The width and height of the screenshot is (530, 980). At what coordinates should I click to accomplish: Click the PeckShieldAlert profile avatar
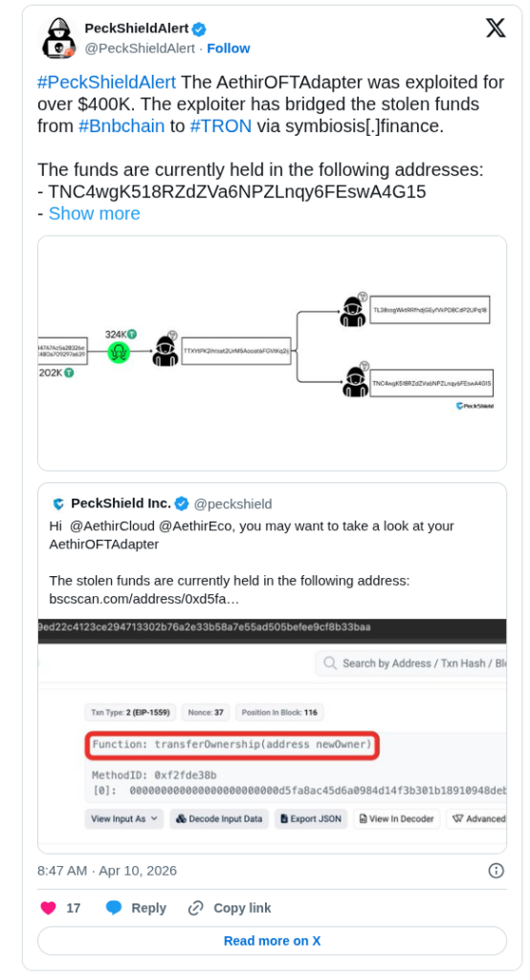[58, 38]
